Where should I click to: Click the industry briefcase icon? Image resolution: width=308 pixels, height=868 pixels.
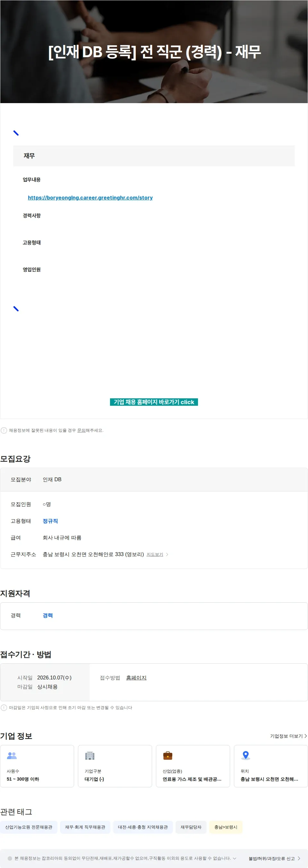pyautogui.click(x=167, y=756)
